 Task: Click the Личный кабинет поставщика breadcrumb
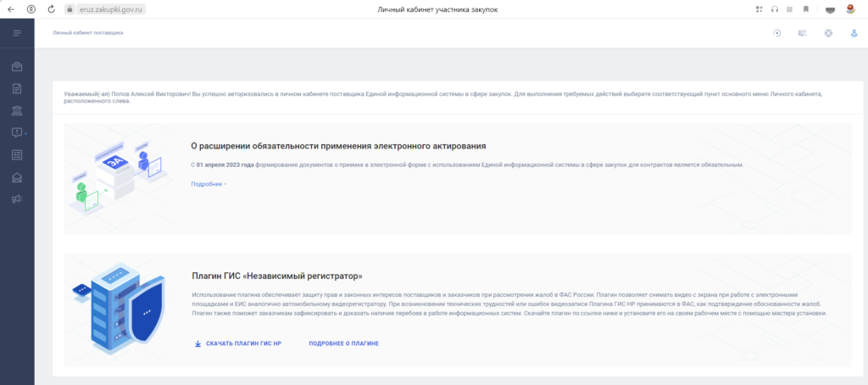88,33
